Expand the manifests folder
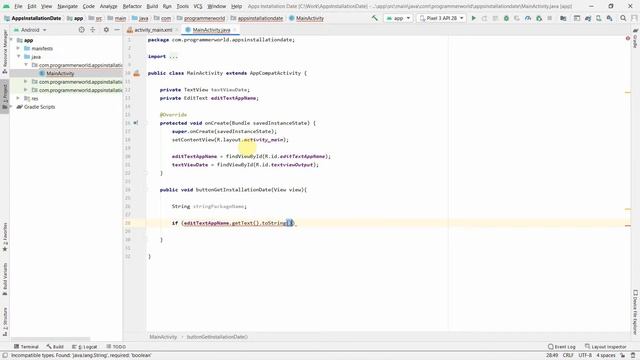This screenshot has height=360, width=640. (18, 48)
